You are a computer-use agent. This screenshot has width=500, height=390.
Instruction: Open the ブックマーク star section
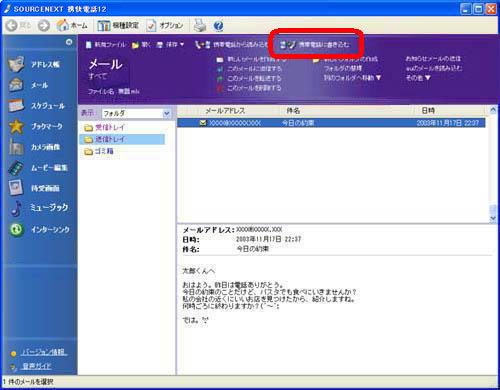[36, 126]
